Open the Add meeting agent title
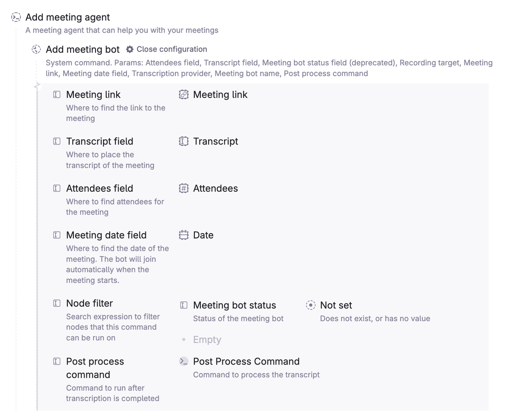Viewport: 516px width, 420px height. coord(68,17)
